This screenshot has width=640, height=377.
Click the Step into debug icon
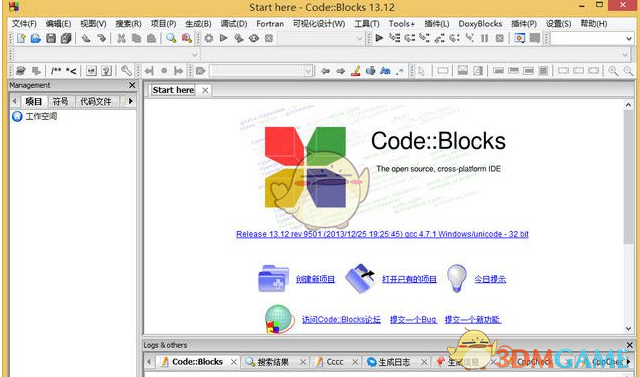coord(424,38)
